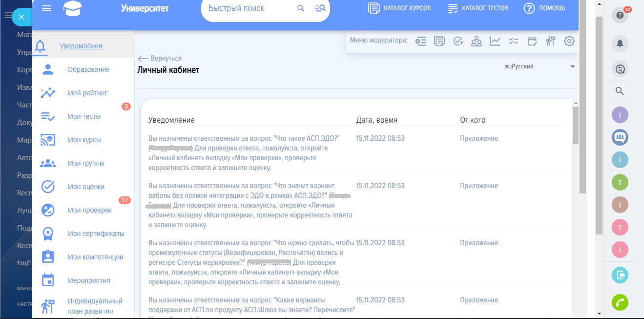This screenshot has width=644, height=319.
Task: Go to Мои тесты in the sidebar
Action: click(84, 116)
